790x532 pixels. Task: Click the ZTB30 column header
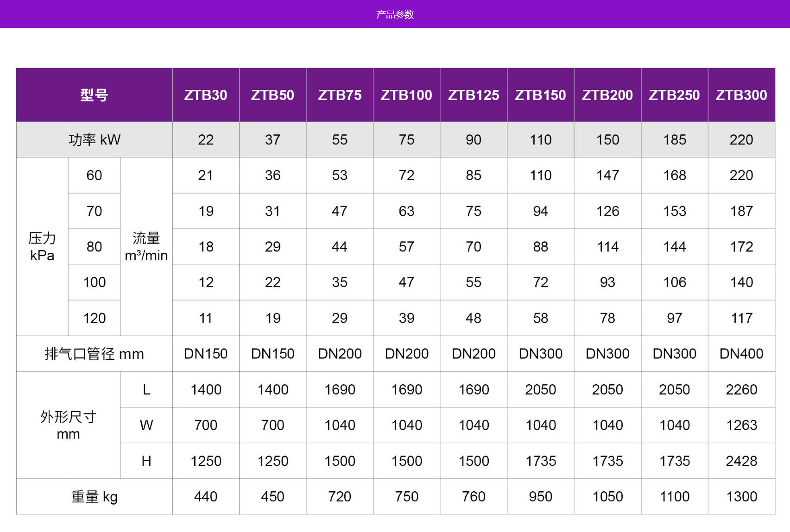206,95
